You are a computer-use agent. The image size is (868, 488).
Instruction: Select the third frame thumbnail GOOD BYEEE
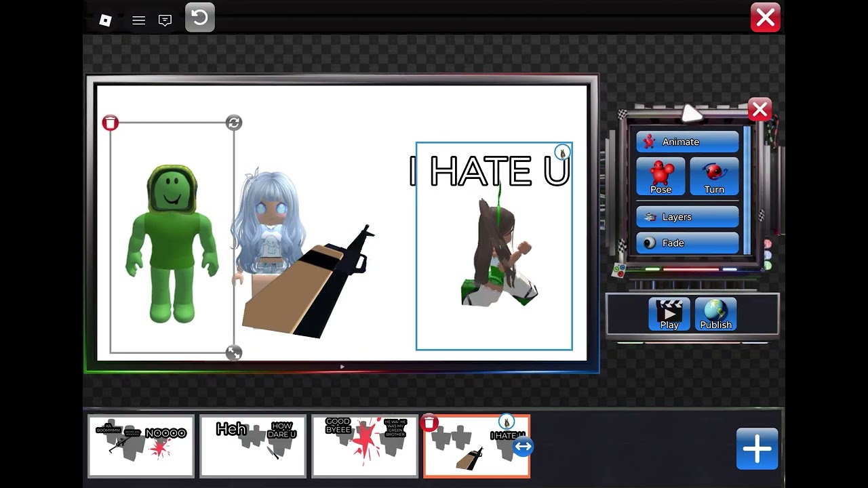(x=365, y=446)
